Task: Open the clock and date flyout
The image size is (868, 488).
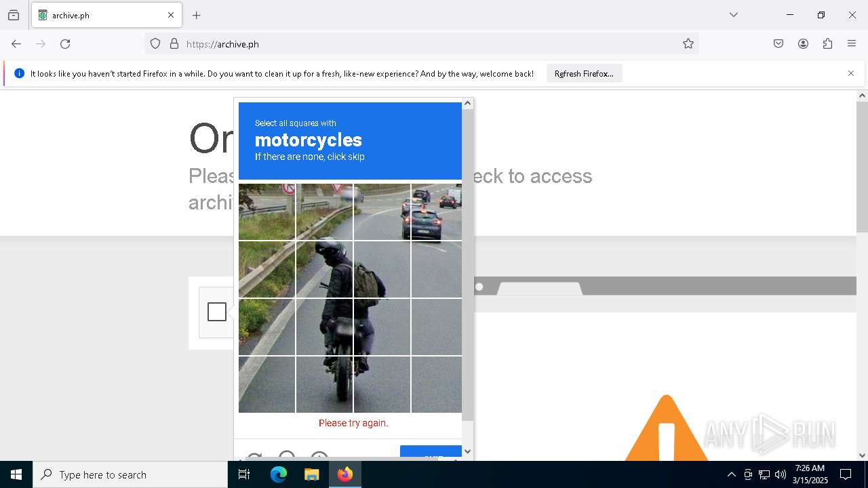Action: point(810,474)
